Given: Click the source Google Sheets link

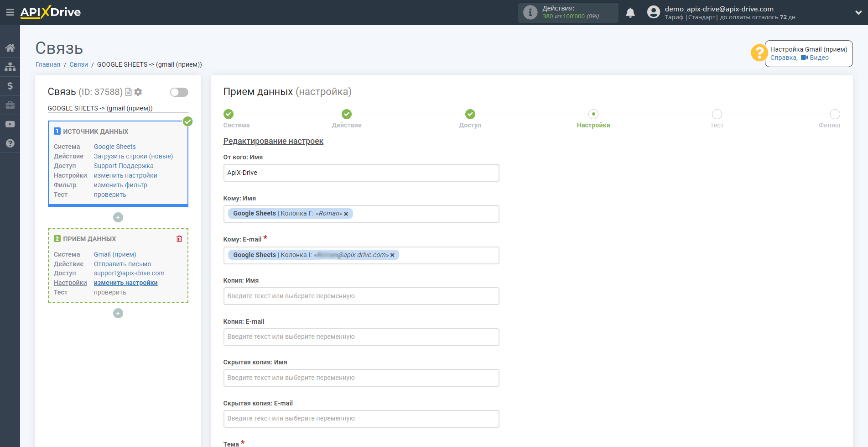Looking at the screenshot, I should tap(115, 147).
